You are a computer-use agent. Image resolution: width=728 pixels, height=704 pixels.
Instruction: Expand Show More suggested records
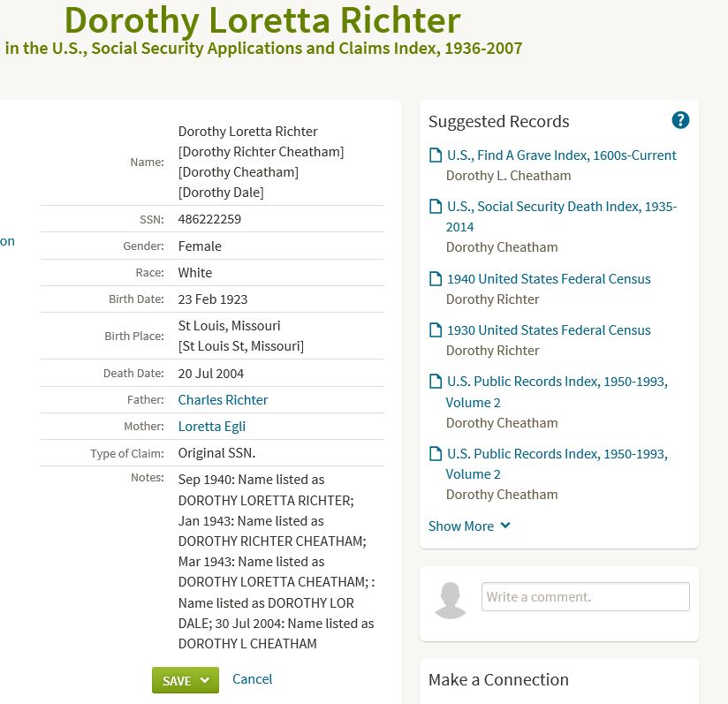coord(469,526)
